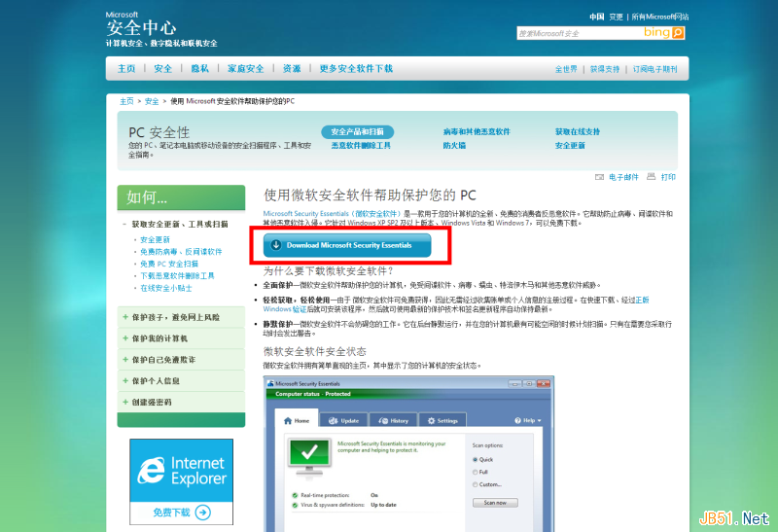The image size is (778, 532).
Task: Open the 安全更新 link in PC 安全性 banner
Action: [x=570, y=146]
